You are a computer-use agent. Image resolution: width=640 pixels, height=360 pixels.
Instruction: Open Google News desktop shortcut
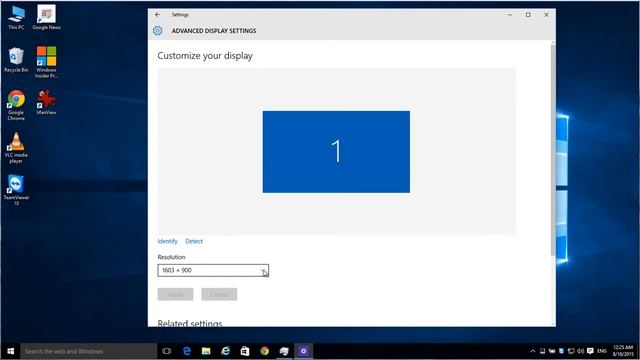pyautogui.click(x=46, y=18)
